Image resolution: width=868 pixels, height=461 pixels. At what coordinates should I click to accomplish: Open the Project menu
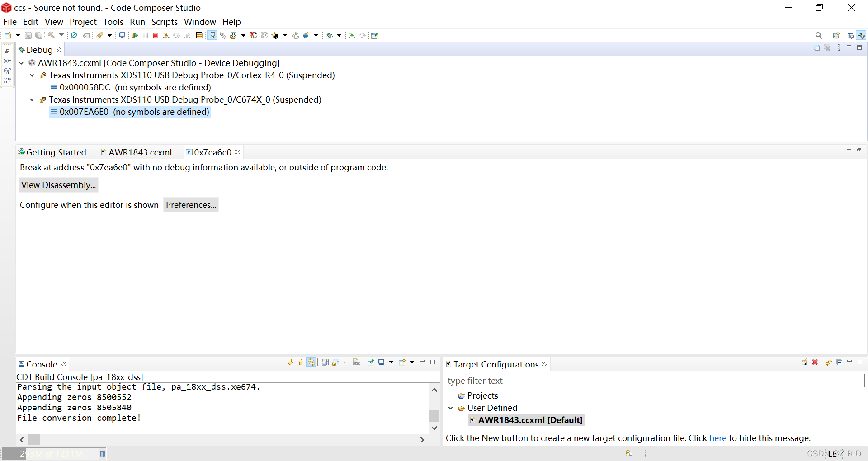pyautogui.click(x=83, y=22)
